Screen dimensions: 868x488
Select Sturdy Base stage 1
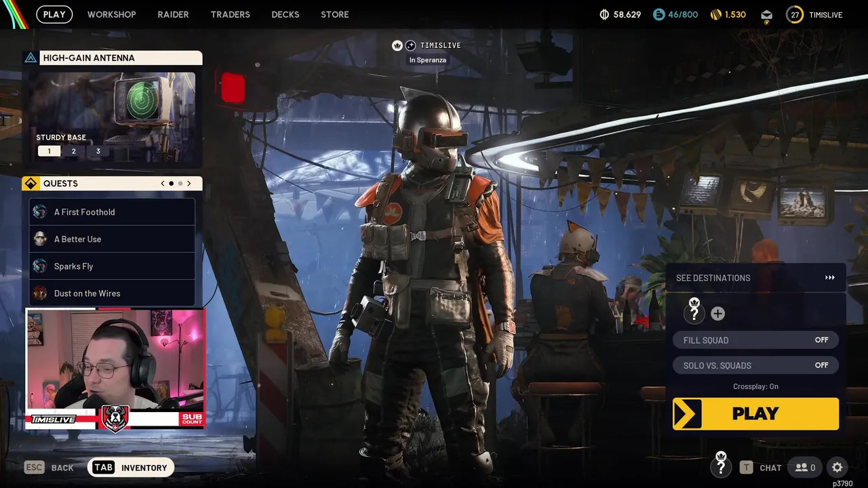pyautogui.click(x=49, y=151)
